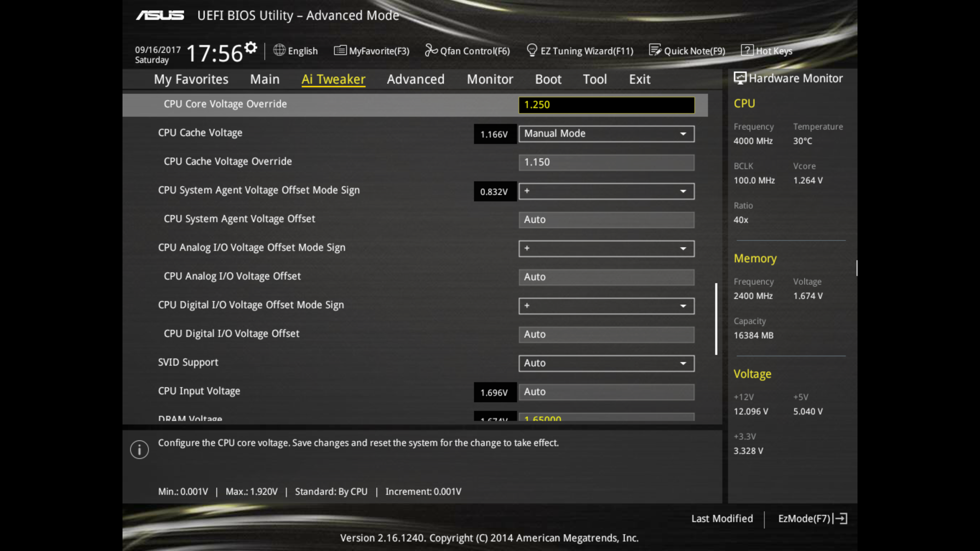Click the MyFavorite list icon
Screen dimensions: 980x551
tap(340, 50)
